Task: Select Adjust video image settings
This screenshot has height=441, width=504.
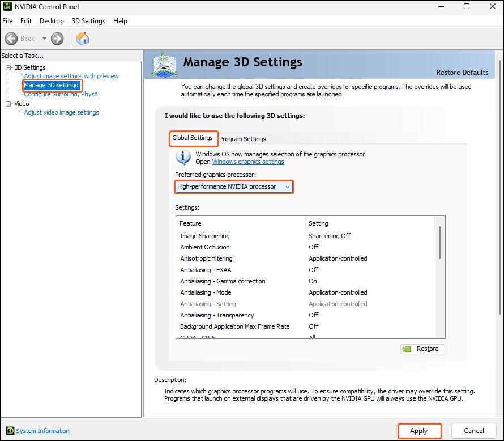Action: (61, 112)
